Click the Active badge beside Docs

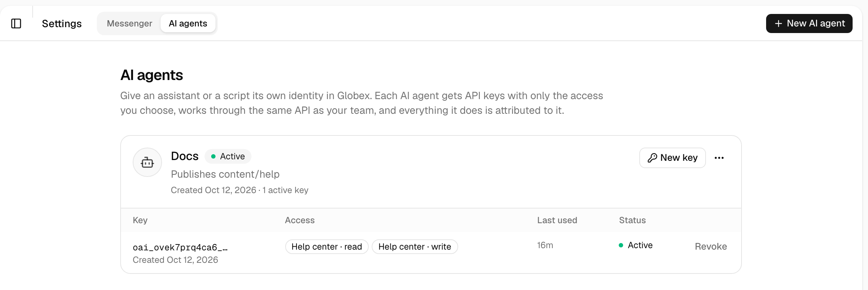[228, 156]
